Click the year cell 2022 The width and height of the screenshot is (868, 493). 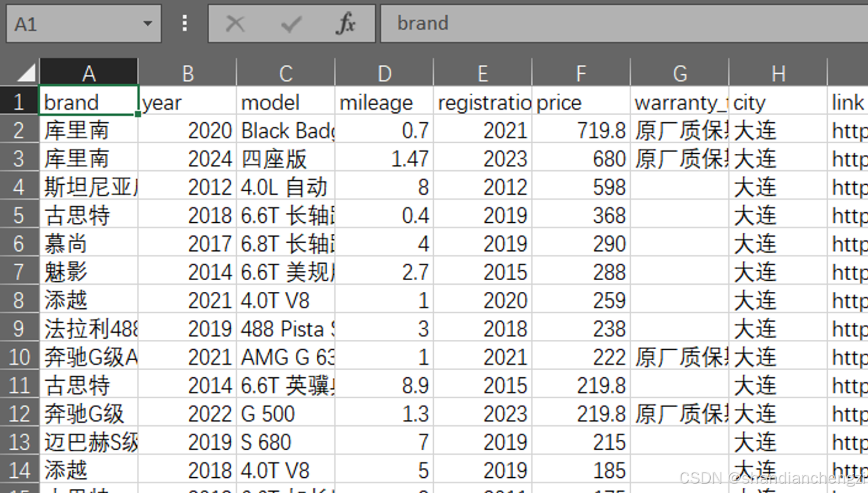pos(188,413)
